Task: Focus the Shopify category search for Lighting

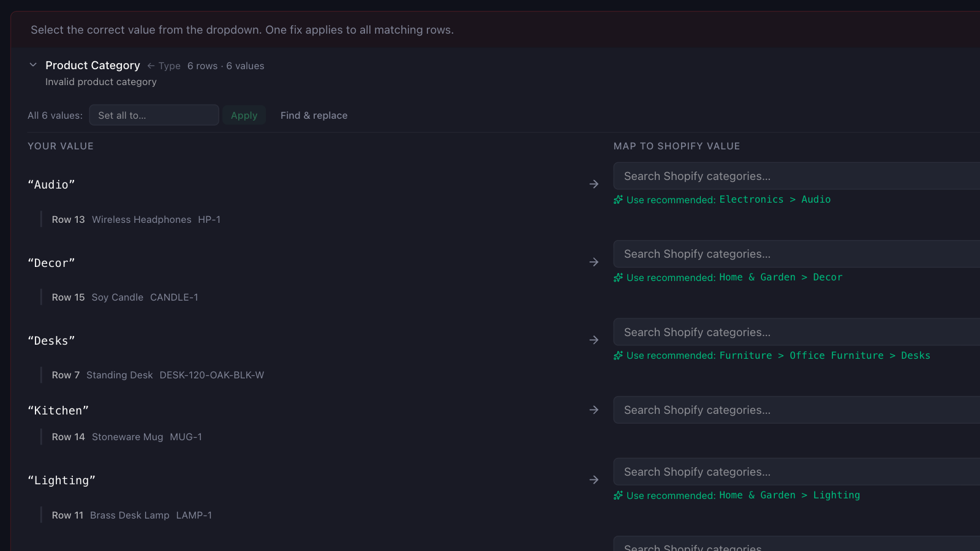Action: 796,472
